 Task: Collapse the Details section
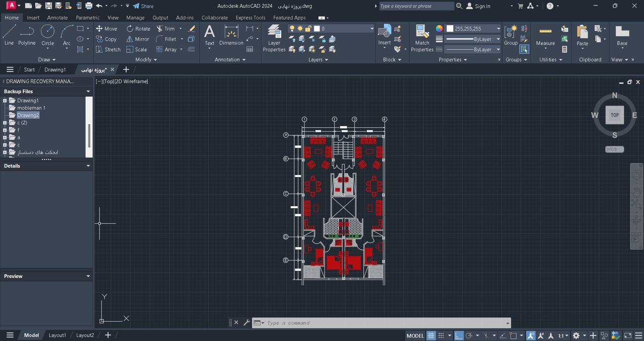pos(88,166)
